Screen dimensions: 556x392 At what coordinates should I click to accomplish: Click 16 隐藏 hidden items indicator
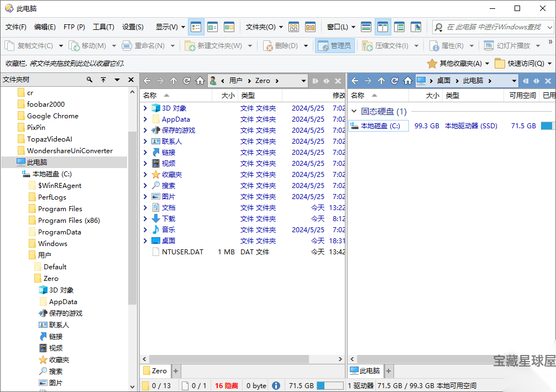[227, 385]
